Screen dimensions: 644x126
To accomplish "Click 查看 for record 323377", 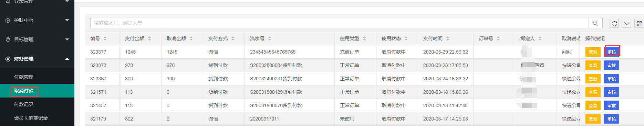I will [593, 52].
